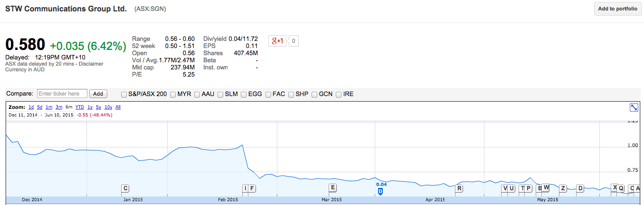Tick the SLM compare checkbox
The width and height of the screenshot is (644, 205).
pos(220,94)
